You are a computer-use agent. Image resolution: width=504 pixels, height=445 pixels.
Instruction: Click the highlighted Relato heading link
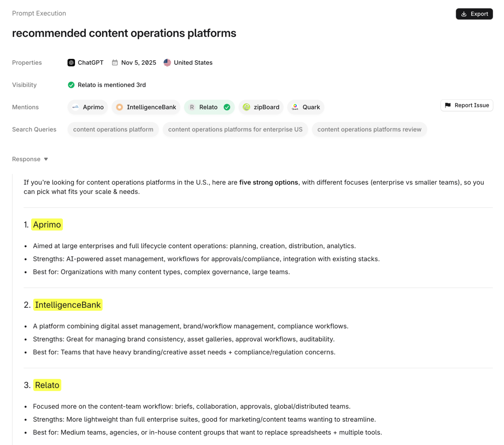pyautogui.click(x=47, y=385)
